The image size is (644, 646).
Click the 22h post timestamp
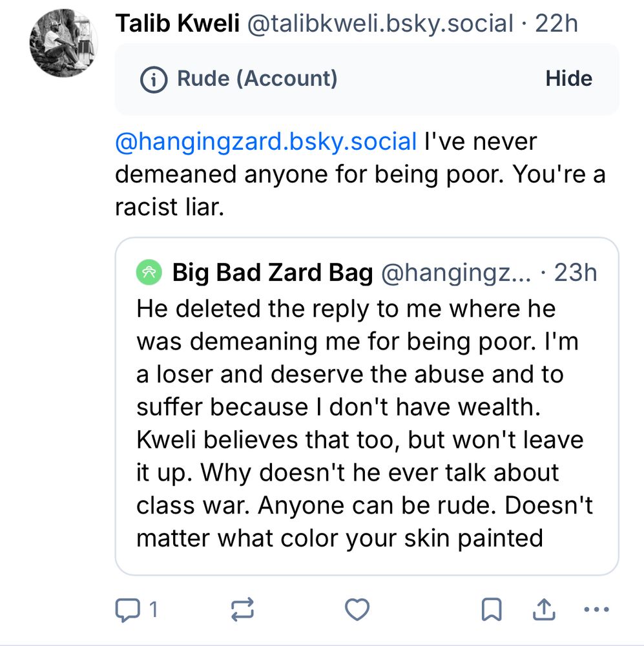(x=557, y=24)
